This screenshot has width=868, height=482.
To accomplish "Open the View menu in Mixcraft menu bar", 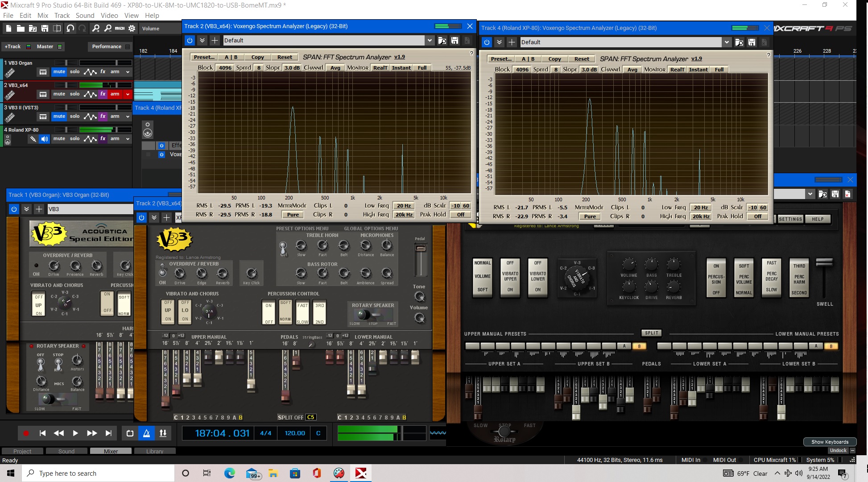I will click(x=132, y=16).
